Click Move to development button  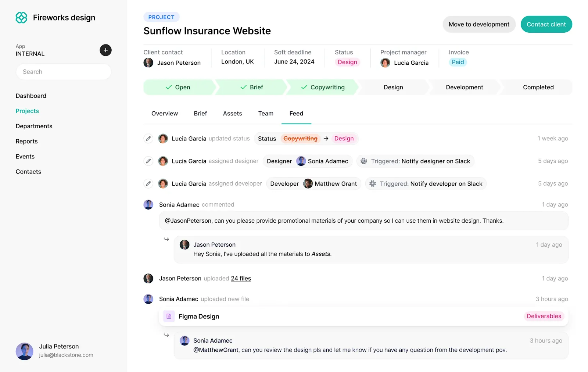[x=479, y=24]
